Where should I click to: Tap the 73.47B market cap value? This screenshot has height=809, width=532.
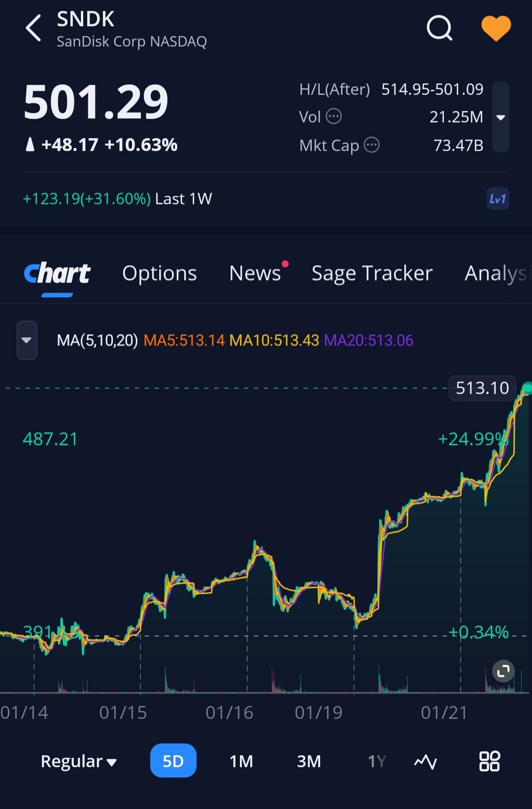pyautogui.click(x=458, y=145)
